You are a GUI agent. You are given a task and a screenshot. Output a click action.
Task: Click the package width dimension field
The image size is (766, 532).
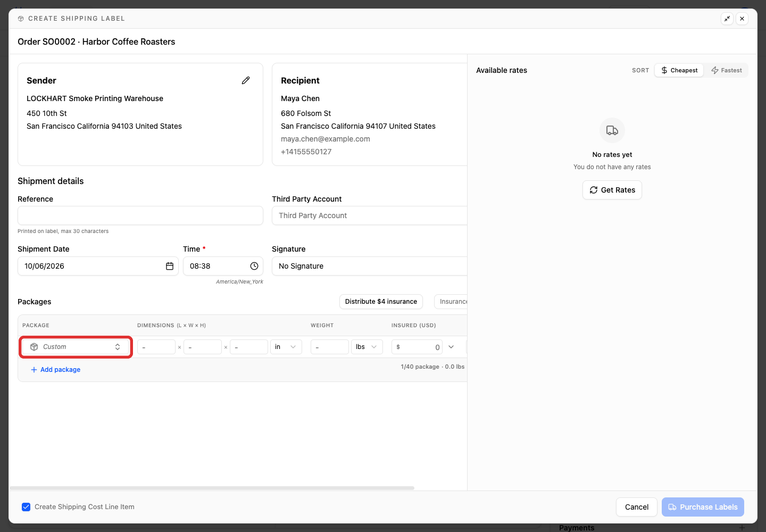(x=203, y=347)
